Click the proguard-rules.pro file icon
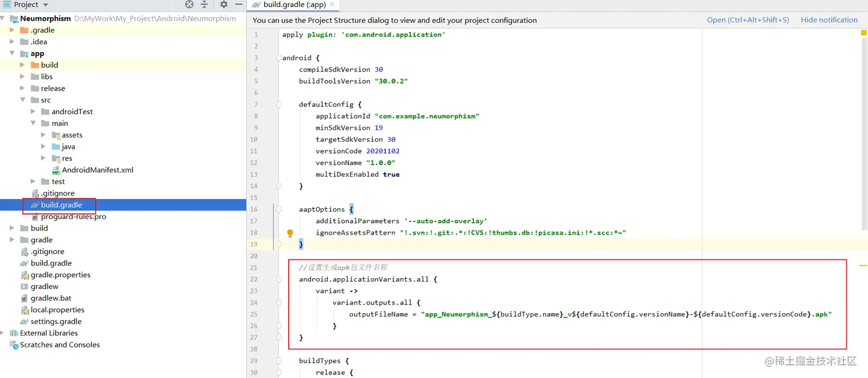 coord(35,217)
